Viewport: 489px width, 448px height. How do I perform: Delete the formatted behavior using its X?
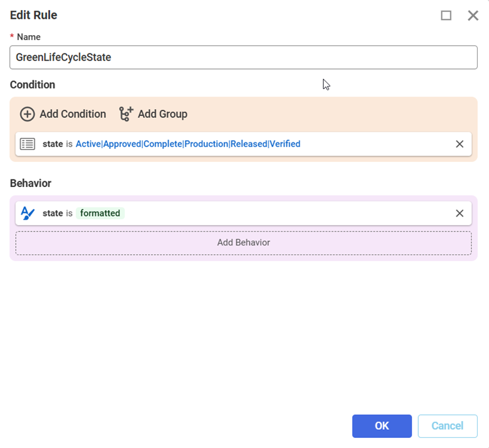coord(460,213)
